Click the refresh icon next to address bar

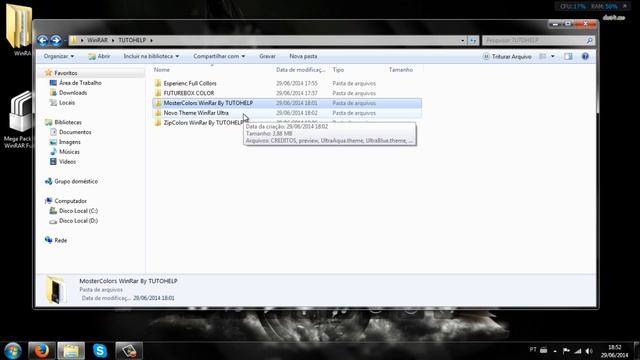coord(473,40)
